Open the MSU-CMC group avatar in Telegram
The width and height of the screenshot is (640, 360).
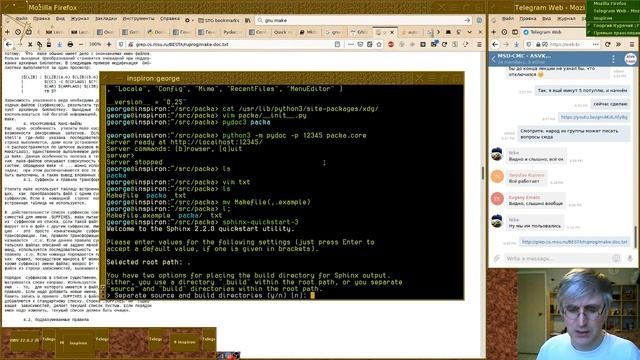[x=630, y=59]
